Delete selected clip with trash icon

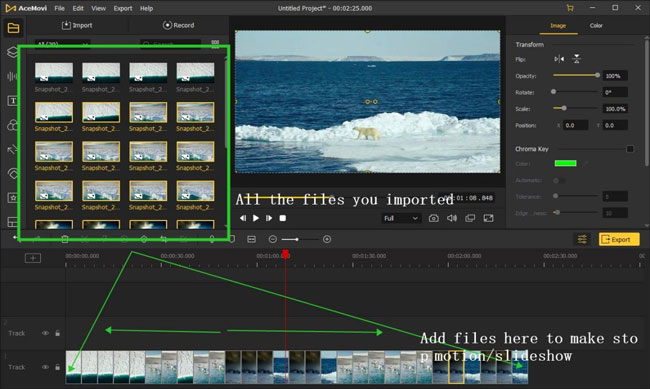tap(65, 239)
